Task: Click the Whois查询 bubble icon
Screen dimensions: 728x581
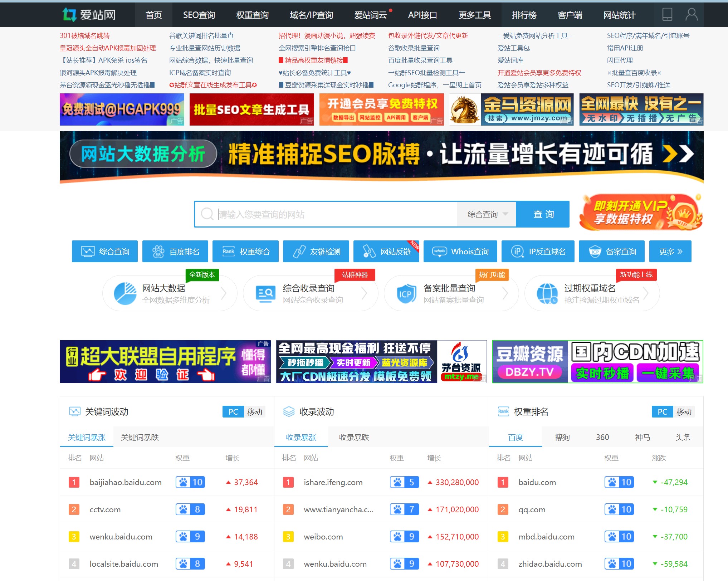Action: 440,252
